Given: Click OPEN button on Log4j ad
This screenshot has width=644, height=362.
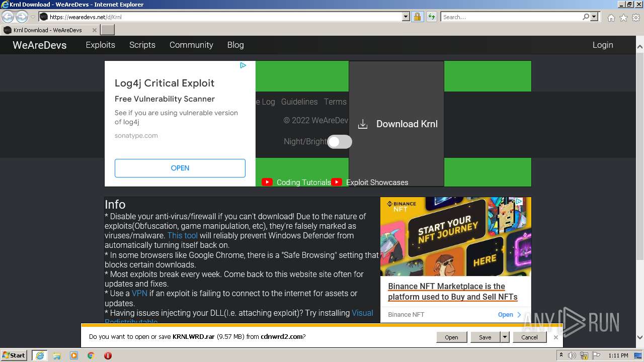Looking at the screenshot, I should point(180,168).
